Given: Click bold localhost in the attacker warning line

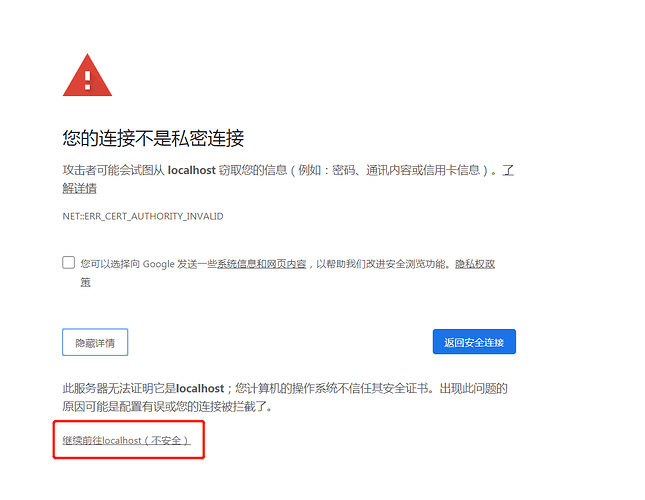Looking at the screenshot, I should pos(192,170).
